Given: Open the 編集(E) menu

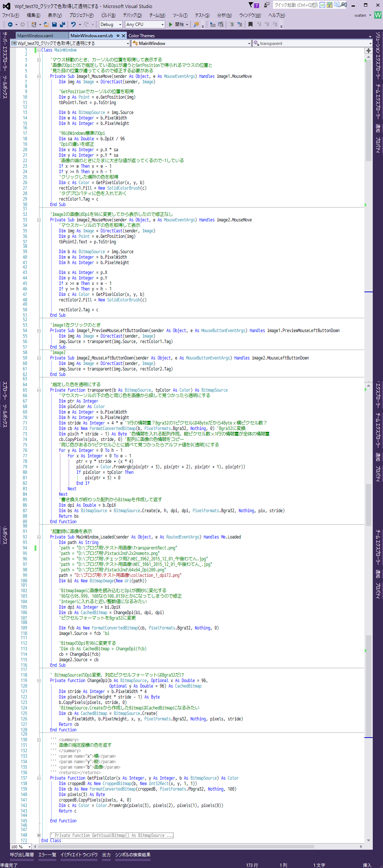Looking at the screenshot, I should point(34,15).
